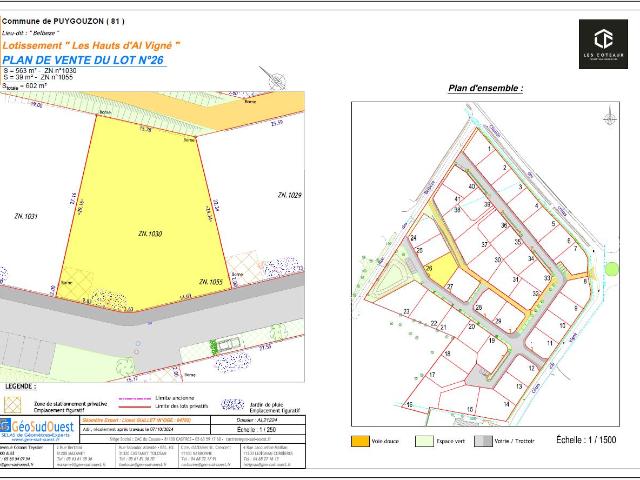This screenshot has height=480, width=640.
Task: Click lot number 12 in the overview plan
Action: click(531, 368)
